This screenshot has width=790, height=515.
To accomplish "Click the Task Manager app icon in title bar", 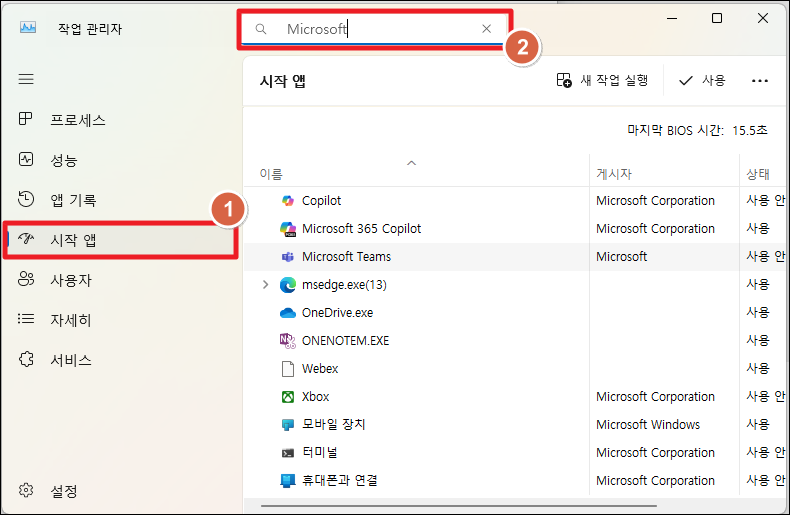I will pos(28,27).
